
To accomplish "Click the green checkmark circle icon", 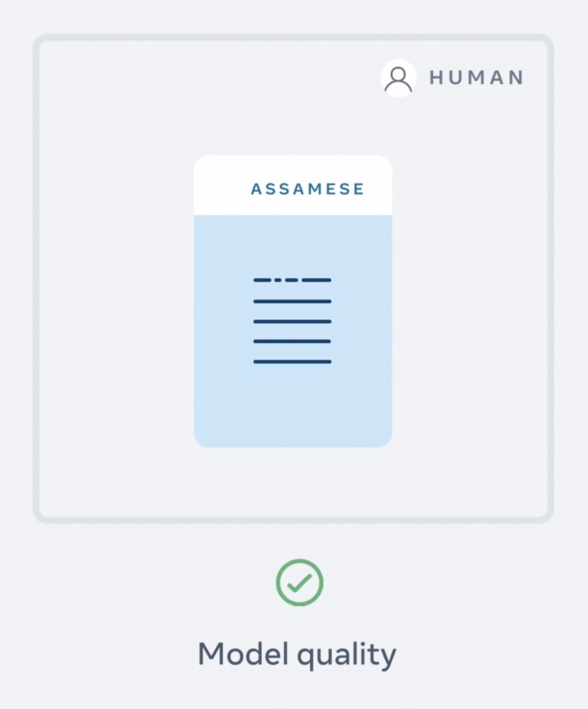I will tap(300, 583).
